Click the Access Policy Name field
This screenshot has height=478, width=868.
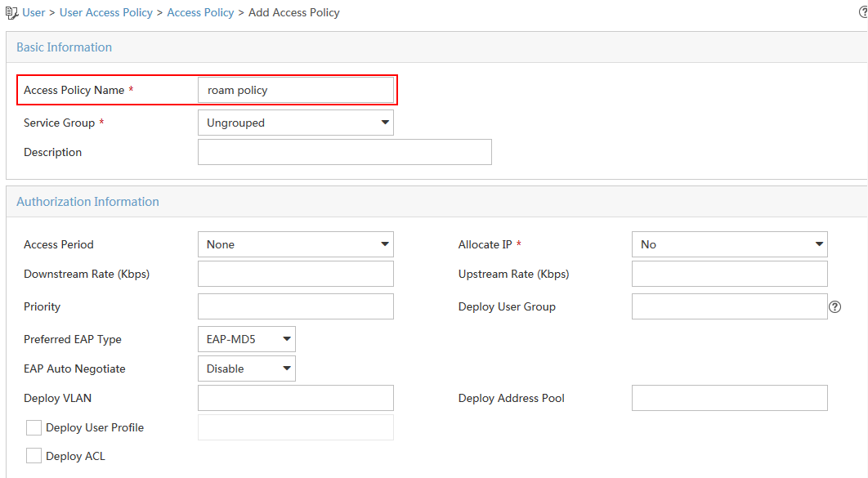(296, 90)
